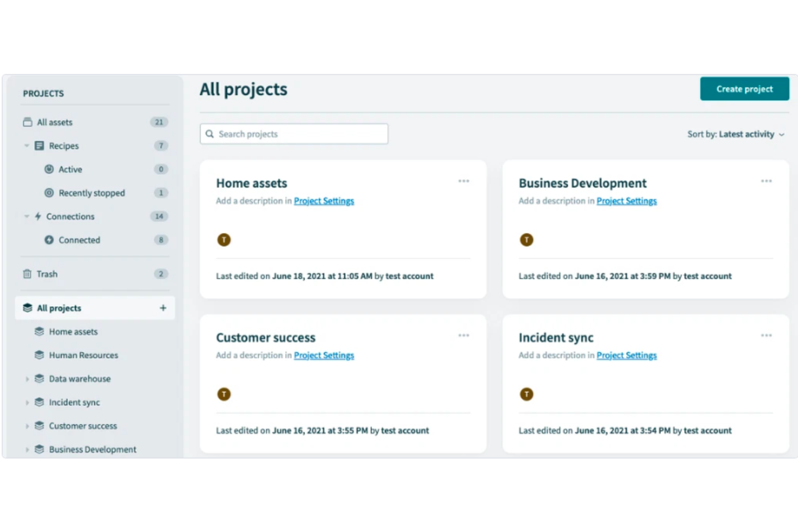Click the test account avatar on Home assets card
Screen dimensions: 798x532
pos(224,239)
